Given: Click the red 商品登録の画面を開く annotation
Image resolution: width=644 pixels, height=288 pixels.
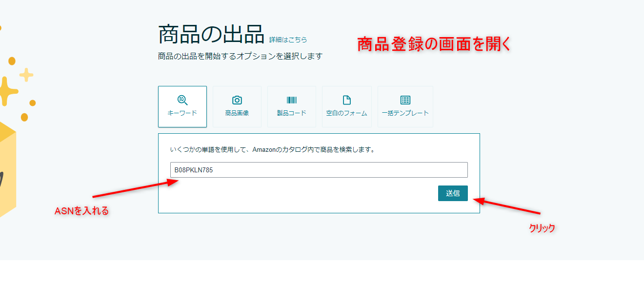Looking at the screenshot, I should pos(434,44).
